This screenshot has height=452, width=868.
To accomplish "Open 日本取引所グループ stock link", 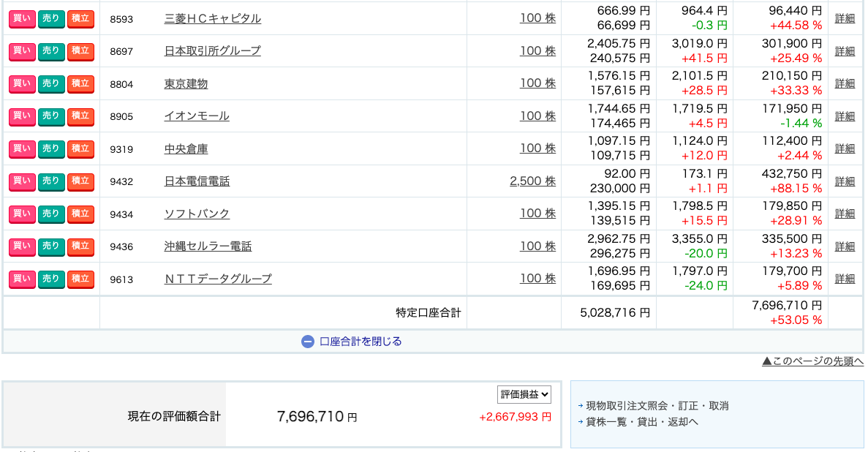I will [213, 51].
